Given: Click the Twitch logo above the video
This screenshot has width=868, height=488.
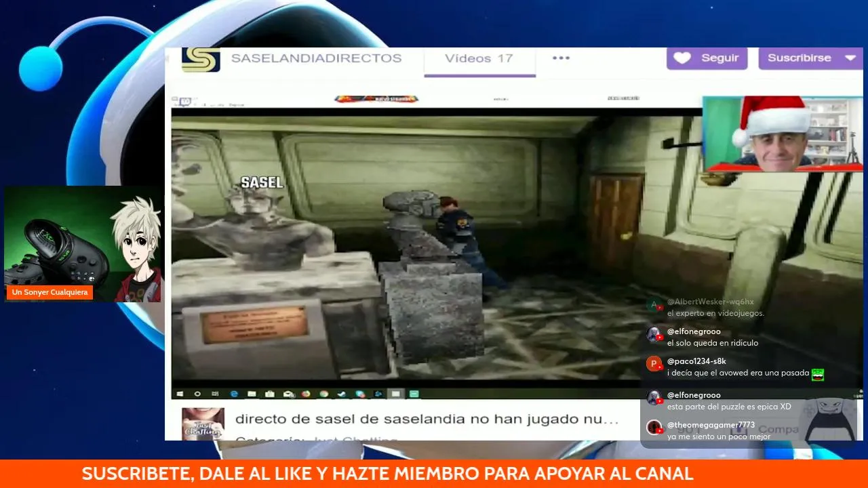Looking at the screenshot, I should click(184, 102).
